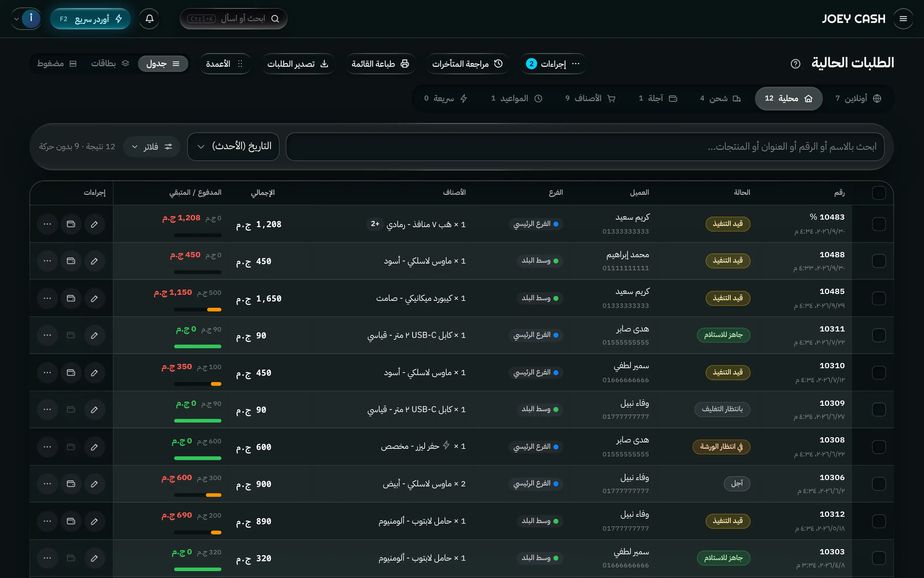
Task: Select the checkbox for order 10306
Action: (879, 484)
